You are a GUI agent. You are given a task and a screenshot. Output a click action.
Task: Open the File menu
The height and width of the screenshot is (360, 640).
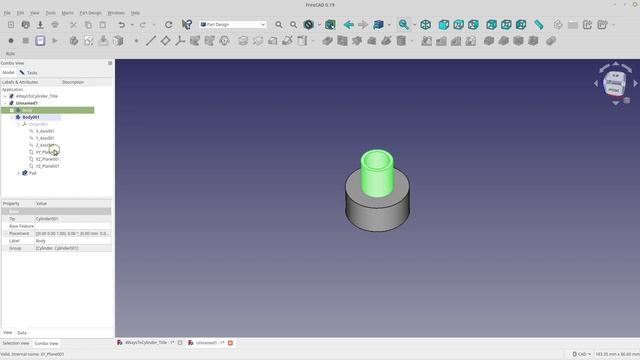(x=7, y=13)
